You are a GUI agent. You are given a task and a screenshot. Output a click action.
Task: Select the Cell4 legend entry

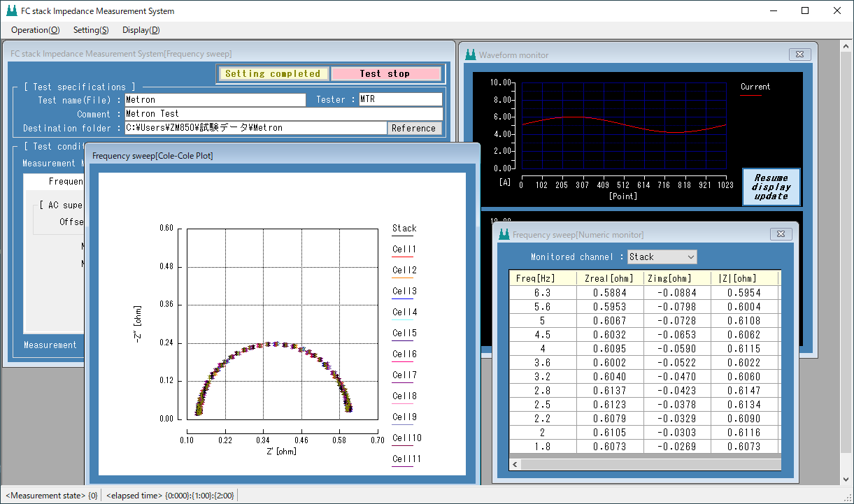click(404, 312)
